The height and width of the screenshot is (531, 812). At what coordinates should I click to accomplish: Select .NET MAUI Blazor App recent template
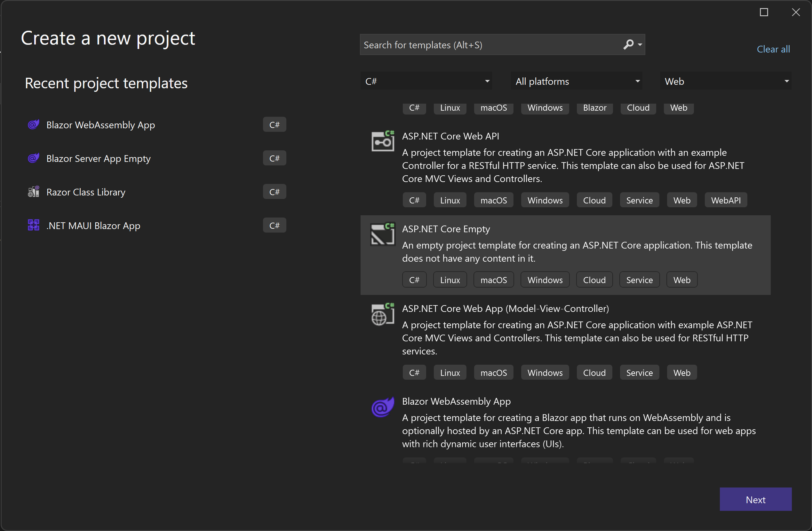click(93, 226)
